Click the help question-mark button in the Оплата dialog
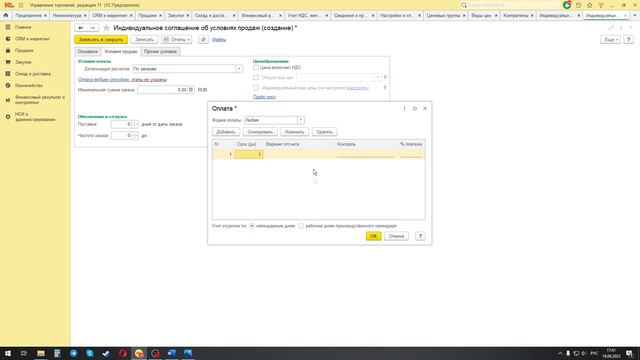Screen dimensions: 640x360 pyautogui.click(x=420, y=236)
